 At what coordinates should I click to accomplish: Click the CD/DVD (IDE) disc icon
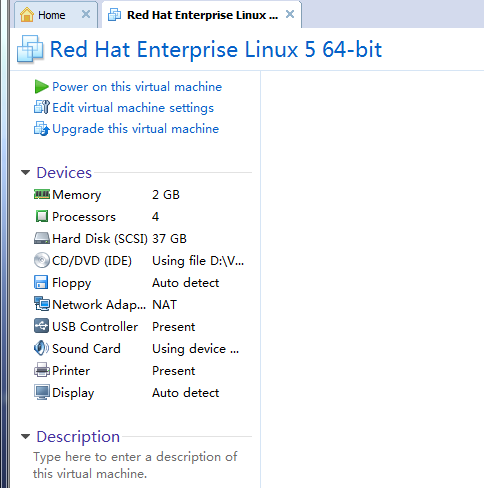(42, 260)
